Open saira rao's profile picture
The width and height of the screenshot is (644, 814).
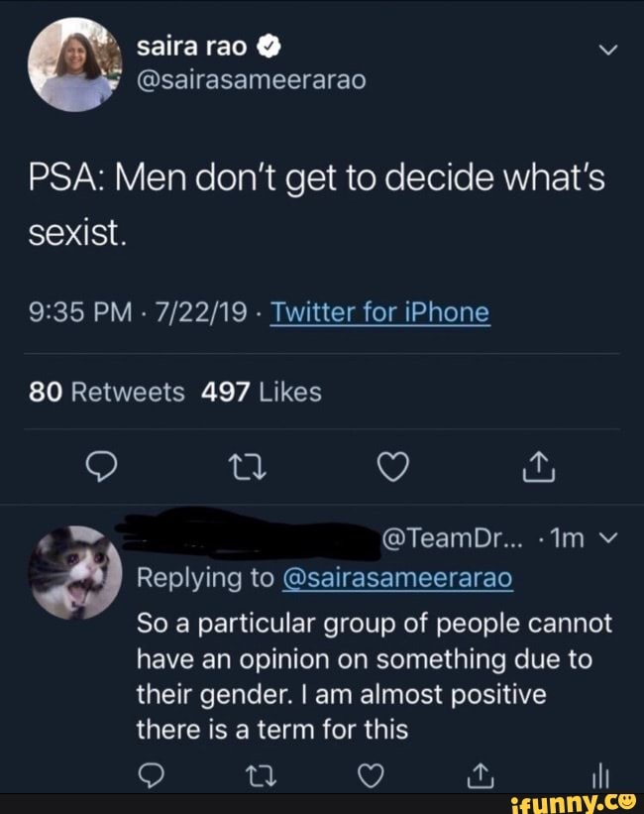pos(74,61)
